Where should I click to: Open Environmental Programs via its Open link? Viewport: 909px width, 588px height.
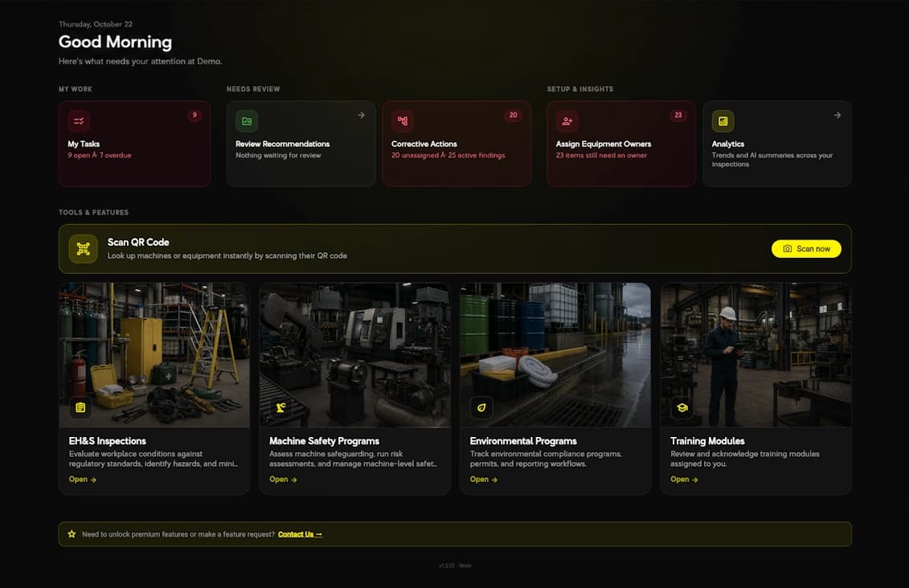coord(484,480)
